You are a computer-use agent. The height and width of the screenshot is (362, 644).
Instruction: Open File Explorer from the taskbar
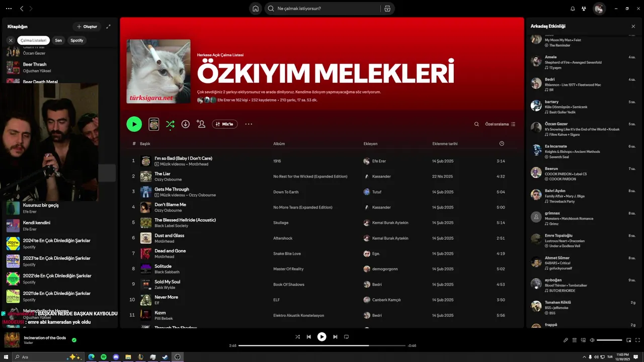click(x=128, y=357)
